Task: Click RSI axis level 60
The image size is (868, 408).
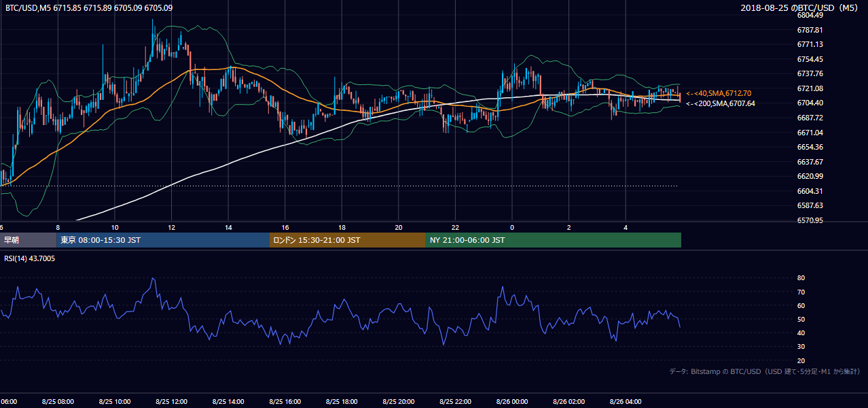Action: tap(801, 305)
